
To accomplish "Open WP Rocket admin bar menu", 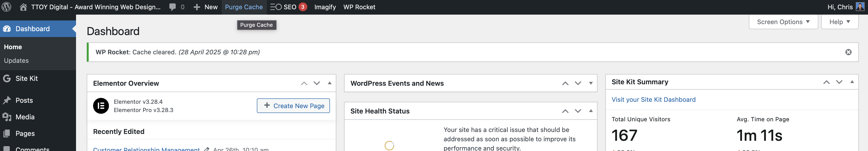I will click(x=359, y=7).
